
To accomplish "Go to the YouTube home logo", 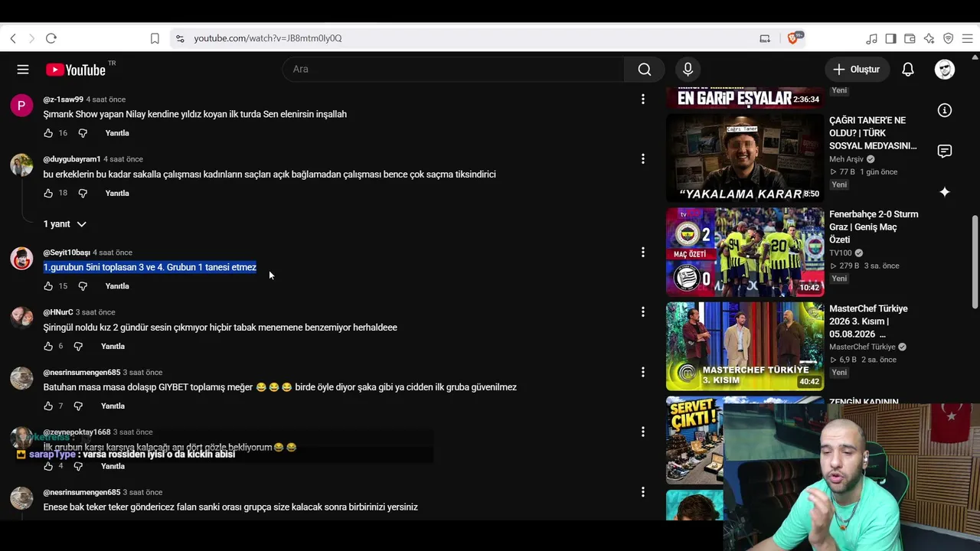I will click(76, 70).
